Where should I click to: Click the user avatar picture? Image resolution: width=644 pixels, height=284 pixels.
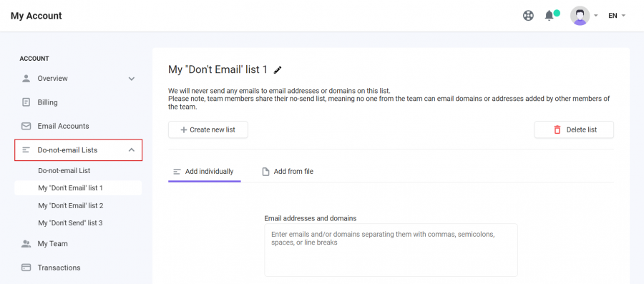(x=580, y=16)
